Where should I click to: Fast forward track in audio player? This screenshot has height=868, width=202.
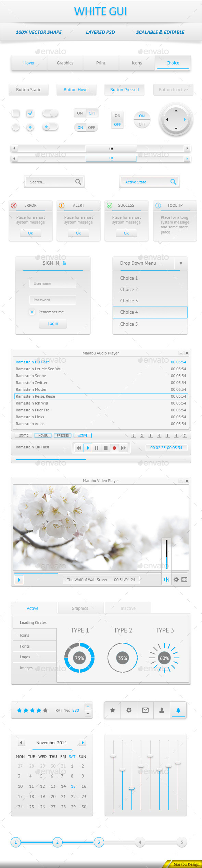pos(123,448)
